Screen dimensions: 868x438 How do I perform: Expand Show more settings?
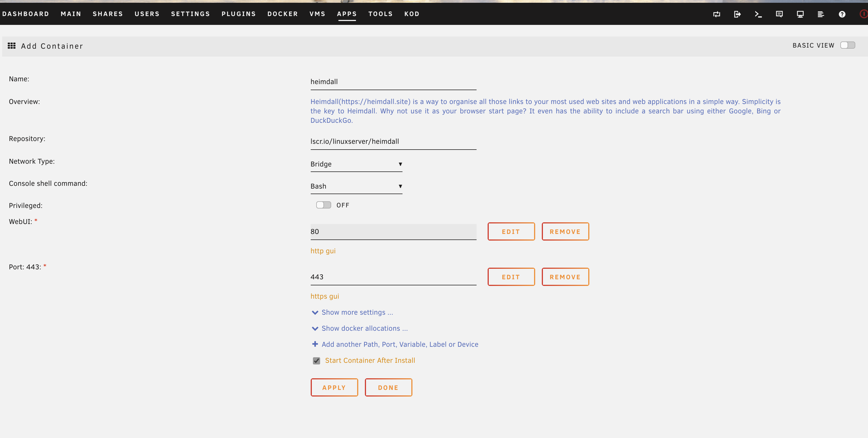(357, 312)
